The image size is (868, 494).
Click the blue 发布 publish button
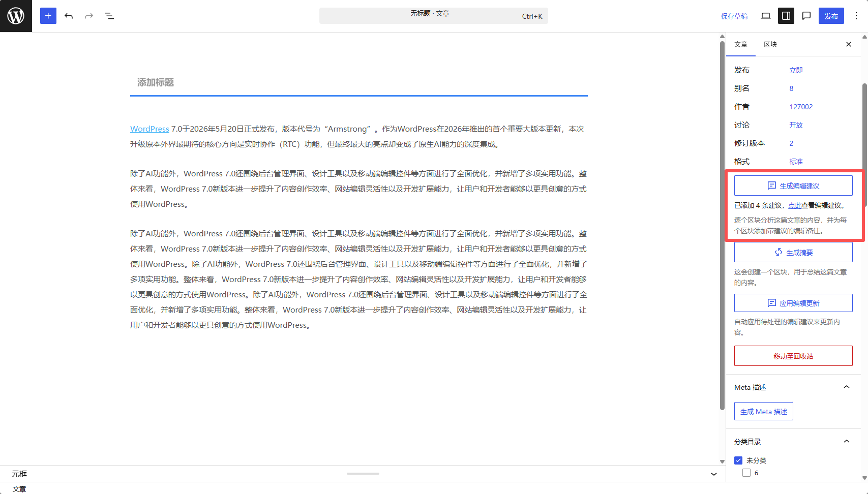point(831,16)
